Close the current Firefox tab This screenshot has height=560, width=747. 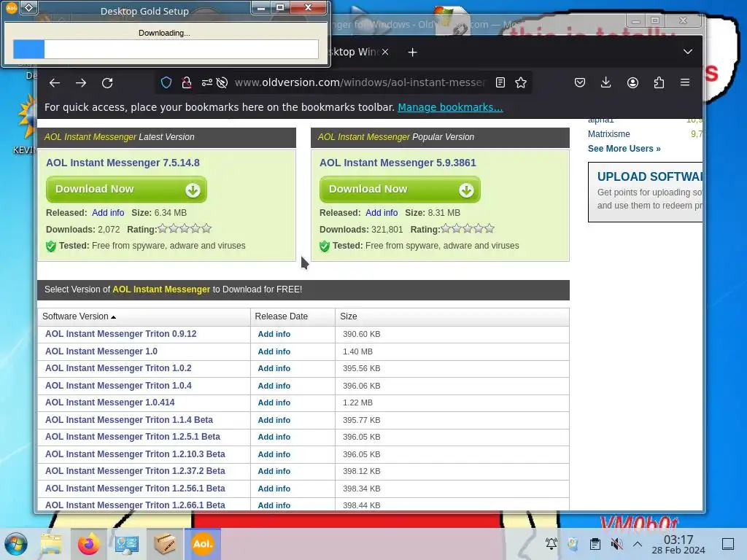click(385, 52)
